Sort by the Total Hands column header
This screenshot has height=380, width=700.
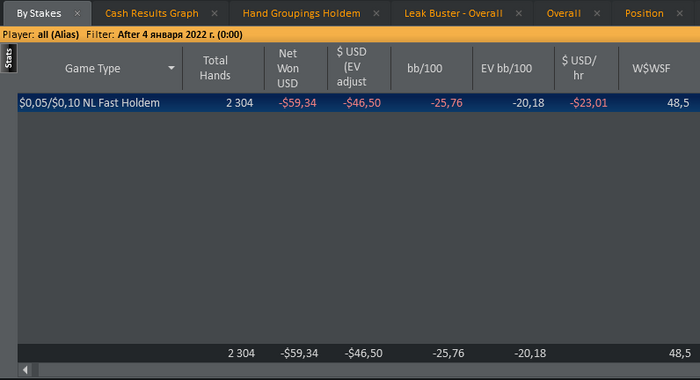click(x=215, y=68)
